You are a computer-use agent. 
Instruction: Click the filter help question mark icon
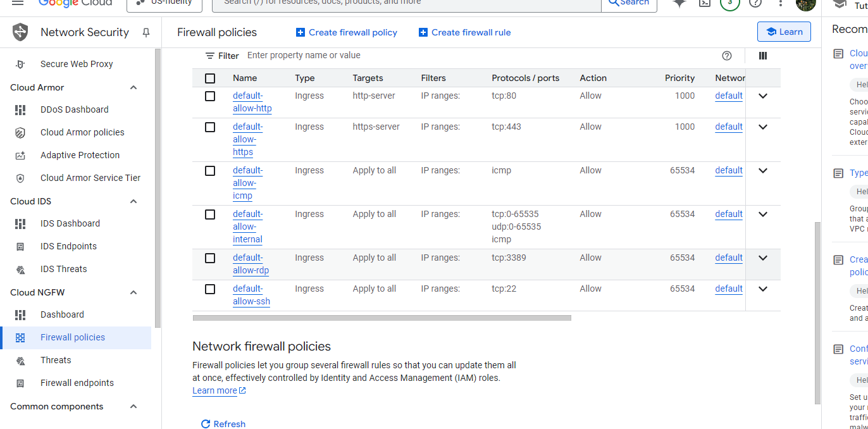point(727,56)
